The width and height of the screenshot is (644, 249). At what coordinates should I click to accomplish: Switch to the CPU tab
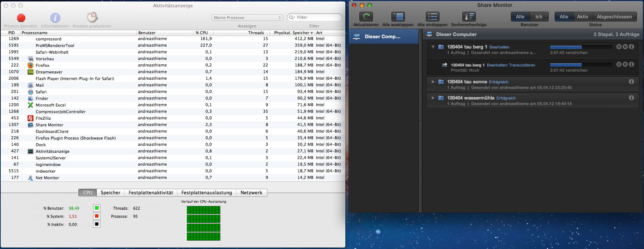pos(88,192)
